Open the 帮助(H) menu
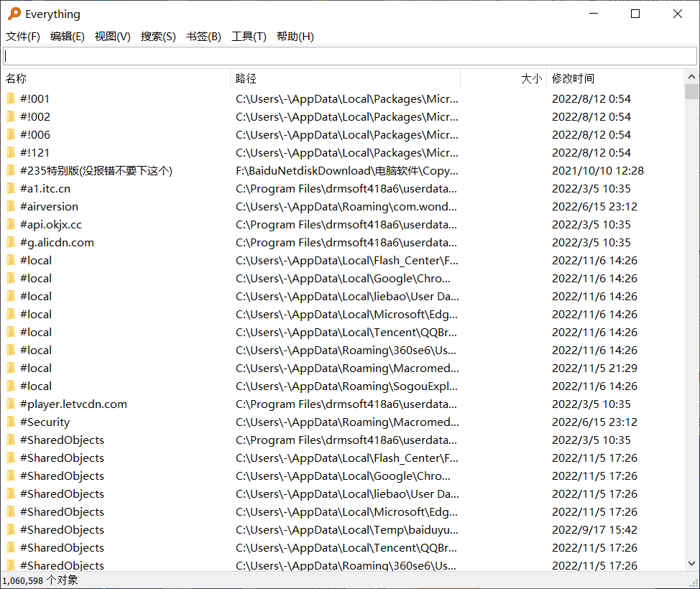Viewport: 700px width, 589px height. (x=295, y=37)
